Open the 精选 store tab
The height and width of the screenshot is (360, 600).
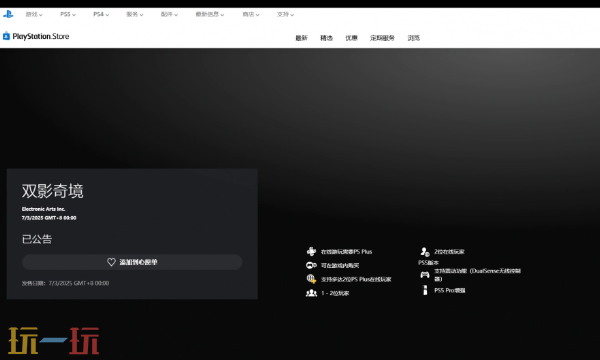(x=326, y=38)
